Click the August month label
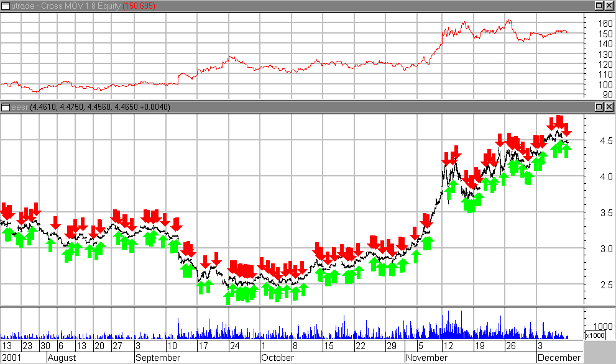Screen dimensions: 616x364 [62, 358]
